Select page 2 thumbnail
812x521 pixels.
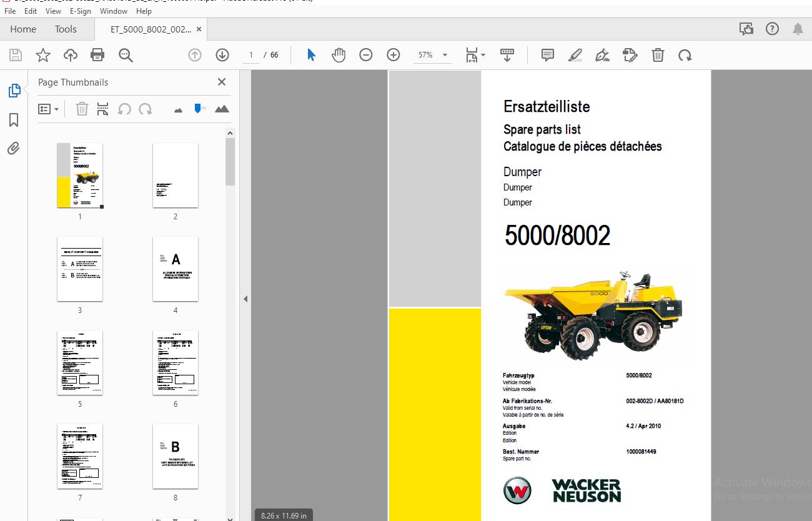(176, 176)
